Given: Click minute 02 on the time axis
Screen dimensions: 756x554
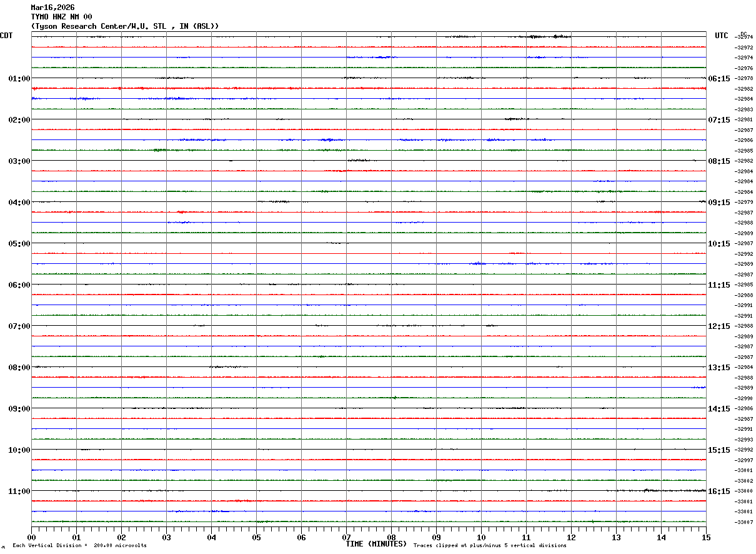Looking at the screenshot, I should point(121,537).
